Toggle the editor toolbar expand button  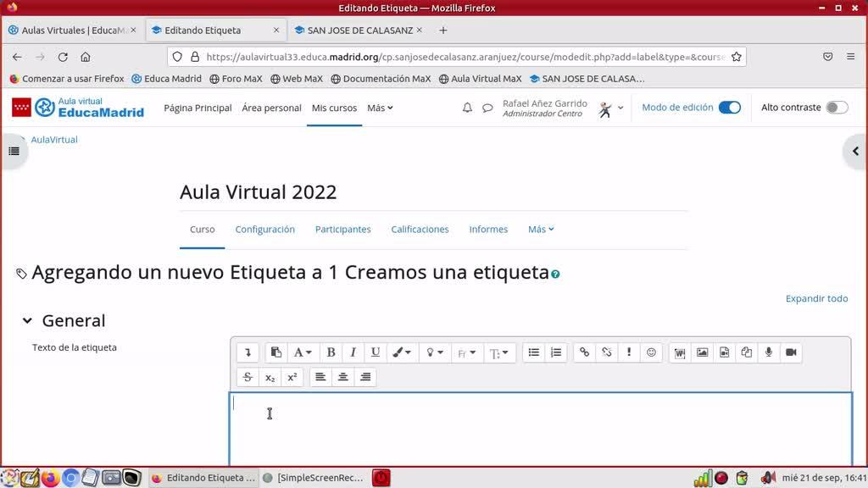[248, 352]
